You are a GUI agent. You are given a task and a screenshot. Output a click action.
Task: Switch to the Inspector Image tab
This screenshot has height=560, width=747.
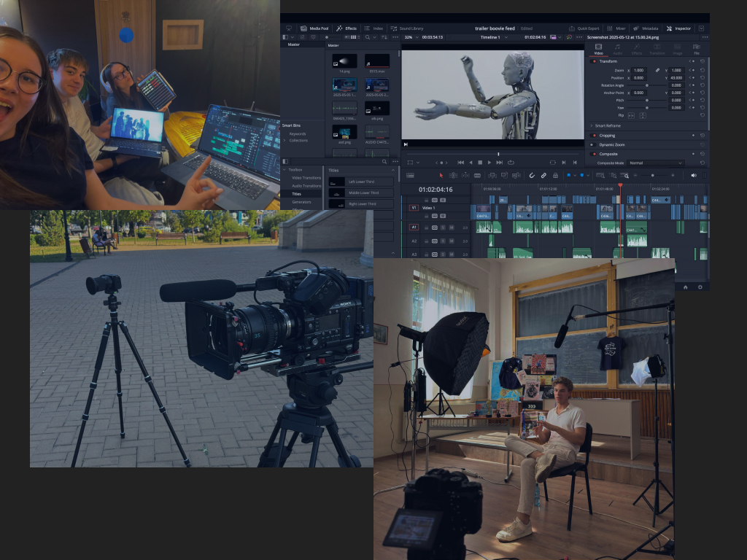point(677,49)
